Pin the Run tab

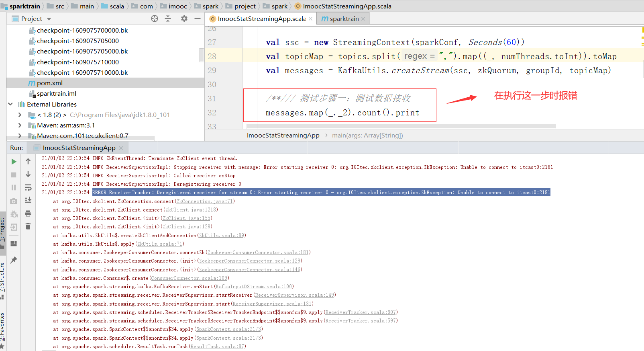(14, 260)
